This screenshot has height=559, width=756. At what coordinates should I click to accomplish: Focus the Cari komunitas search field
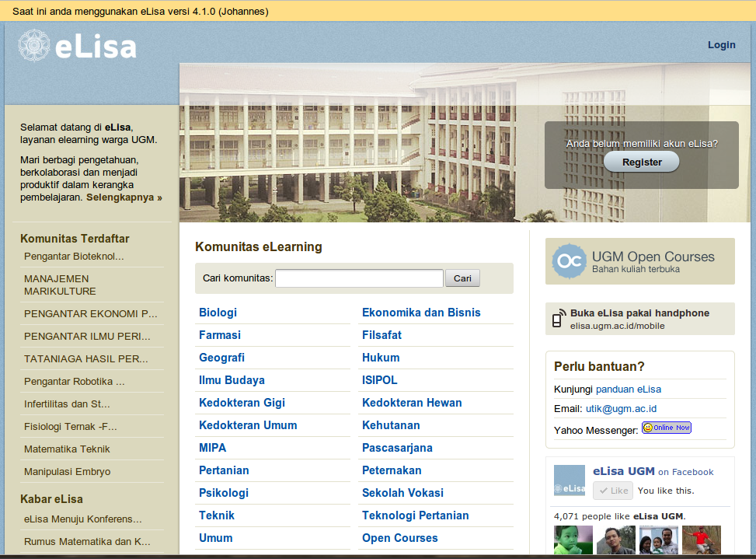click(359, 278)
